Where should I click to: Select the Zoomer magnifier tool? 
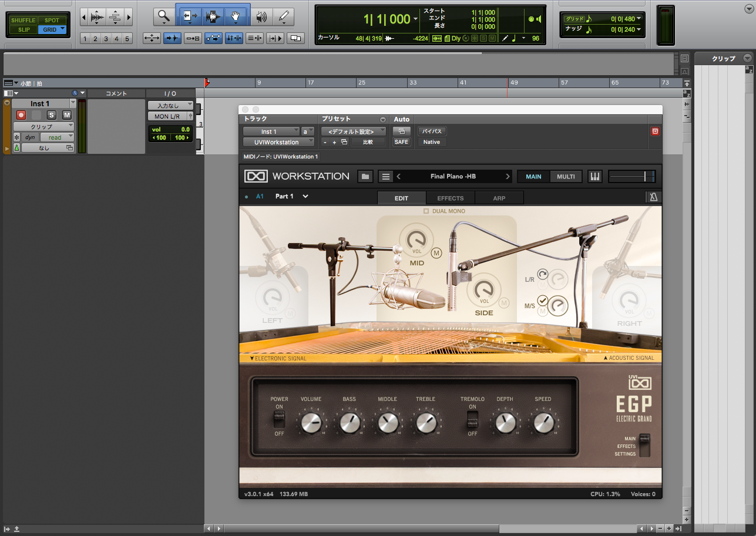tap(164, 17)
